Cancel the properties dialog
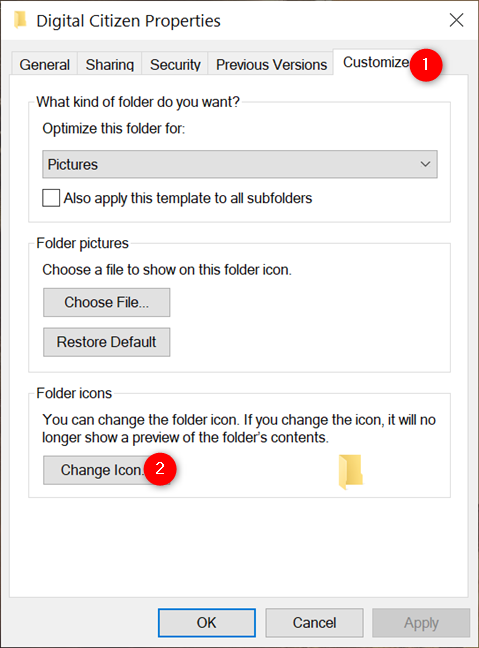 pos(315,623)
